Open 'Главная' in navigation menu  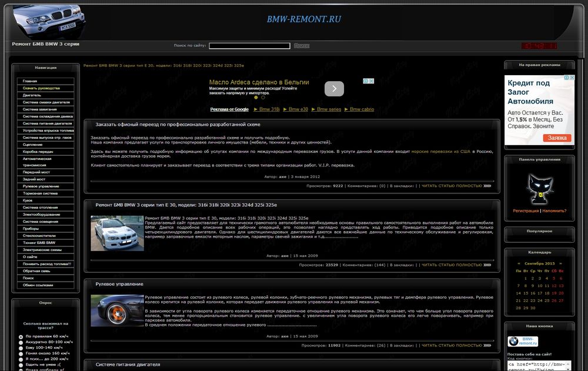click(x=45, y=81)
